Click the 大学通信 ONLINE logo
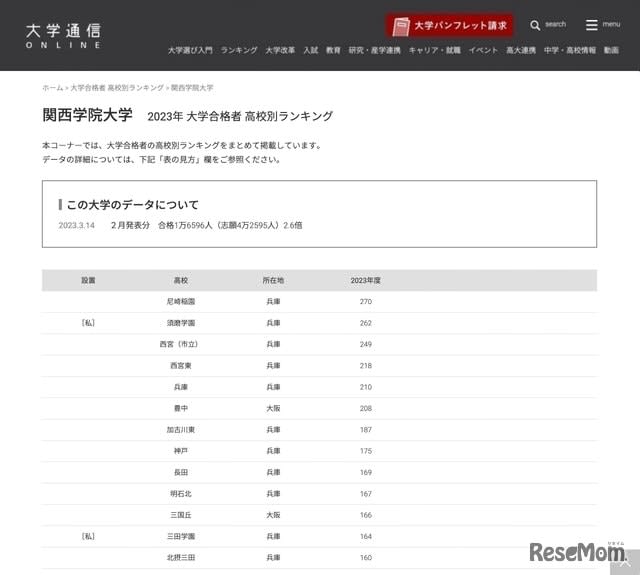 (x=63, y=36)
